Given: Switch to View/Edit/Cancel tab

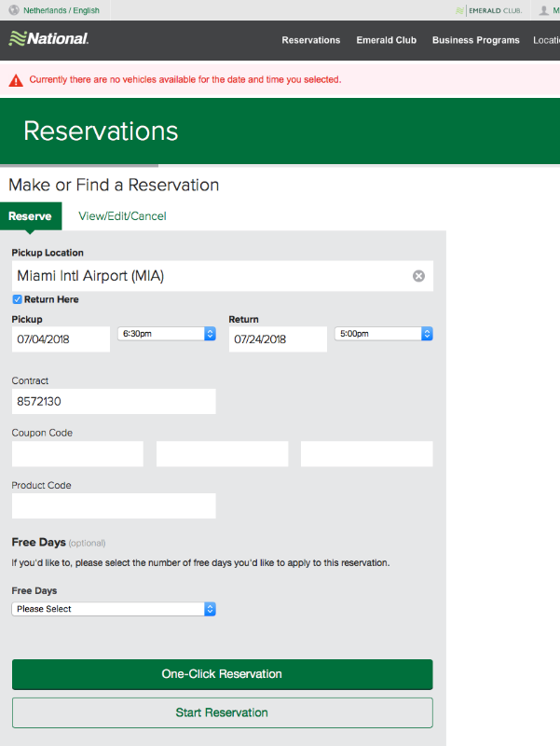Looking at the screenshot, I should [x=122, y=216].
